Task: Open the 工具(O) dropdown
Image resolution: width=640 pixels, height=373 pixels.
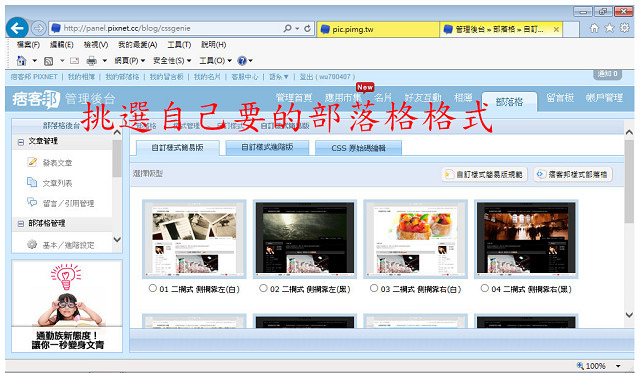Action: (x=215, y=61)
